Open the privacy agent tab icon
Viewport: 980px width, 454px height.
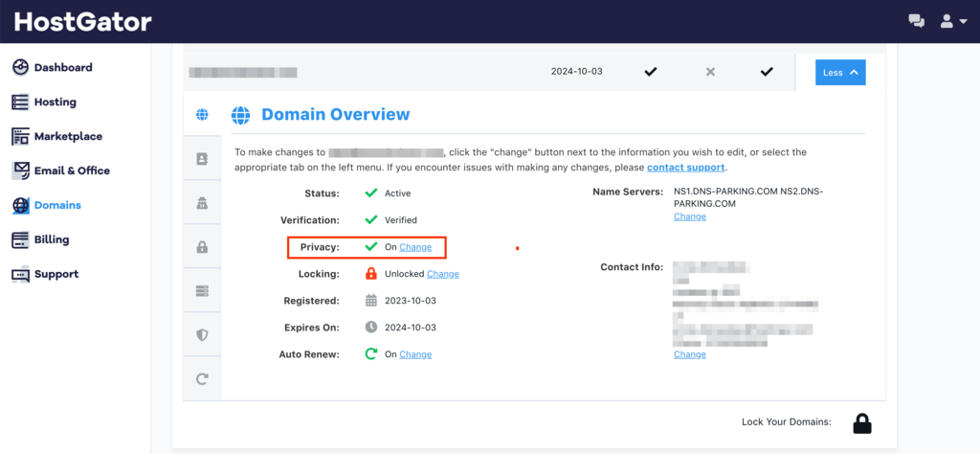[x=202, y=203]
